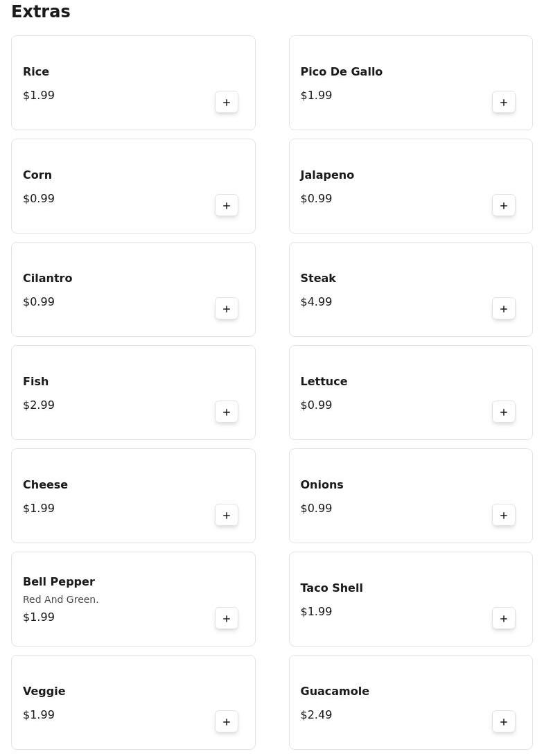Click the Taco Shell plus icon
Viewport: 544px width, 756px height.
click(x=504, y=619)
